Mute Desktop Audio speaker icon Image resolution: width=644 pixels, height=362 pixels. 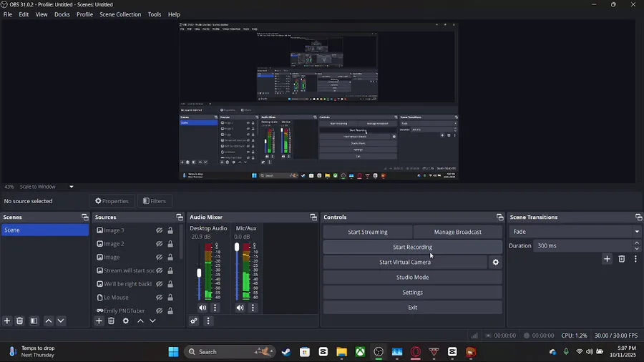(203, 308)
